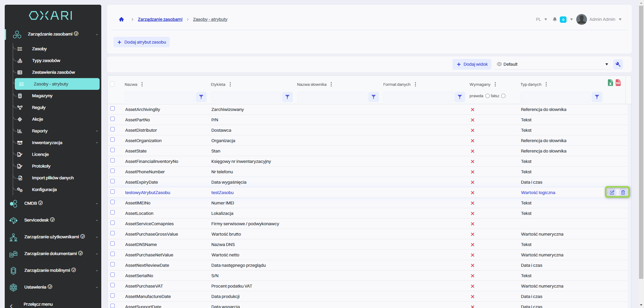
Task: Edit the testowyAtrybutZasobu row
Action: [612, 192]
